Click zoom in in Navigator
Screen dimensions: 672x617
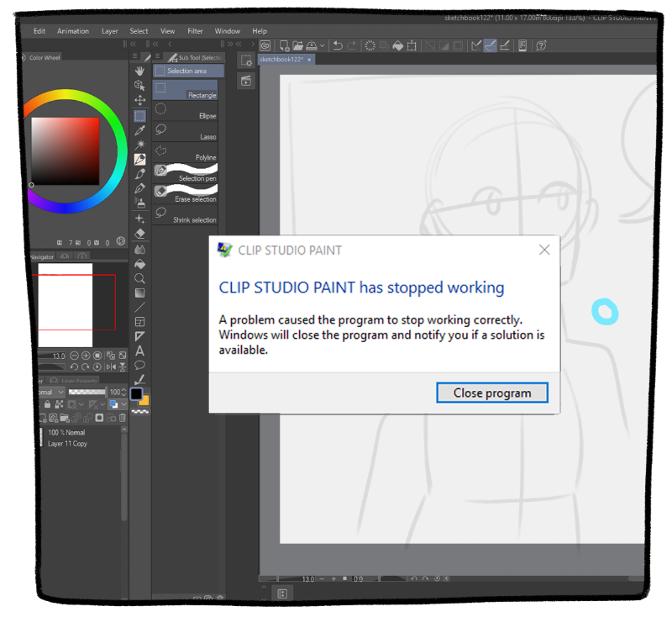[86, 356]
